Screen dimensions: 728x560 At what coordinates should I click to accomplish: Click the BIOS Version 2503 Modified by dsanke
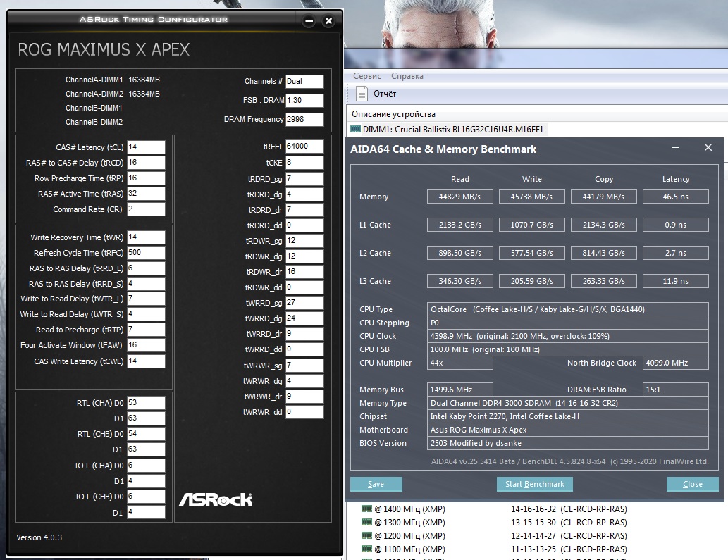coord(568,443)
